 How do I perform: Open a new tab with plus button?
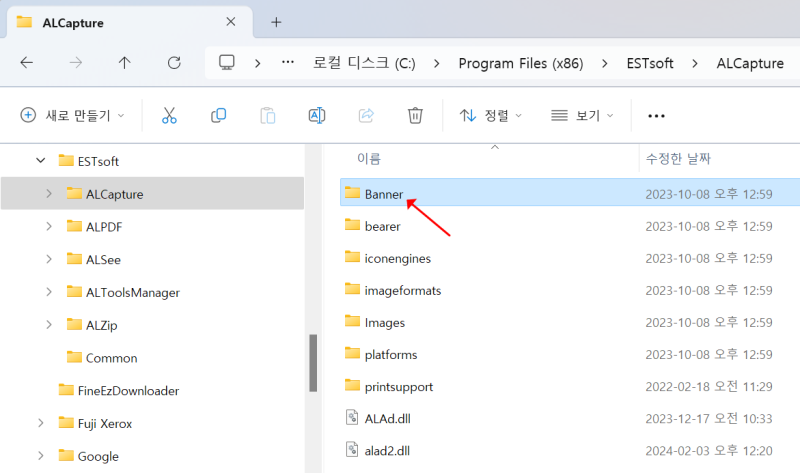pos(276,22)
